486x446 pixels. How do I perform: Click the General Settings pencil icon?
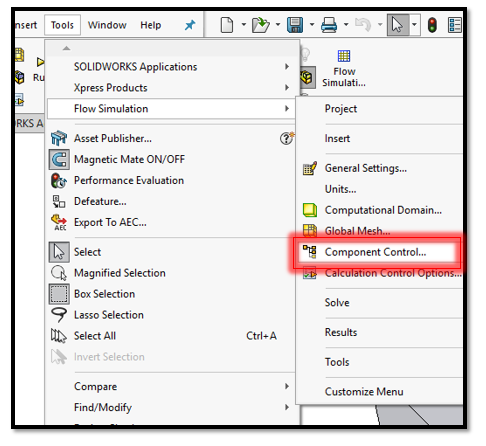coord(310,168)
